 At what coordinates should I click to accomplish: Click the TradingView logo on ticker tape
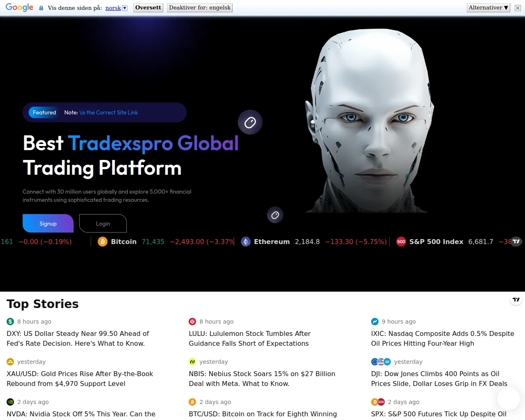tap(516, 242)
